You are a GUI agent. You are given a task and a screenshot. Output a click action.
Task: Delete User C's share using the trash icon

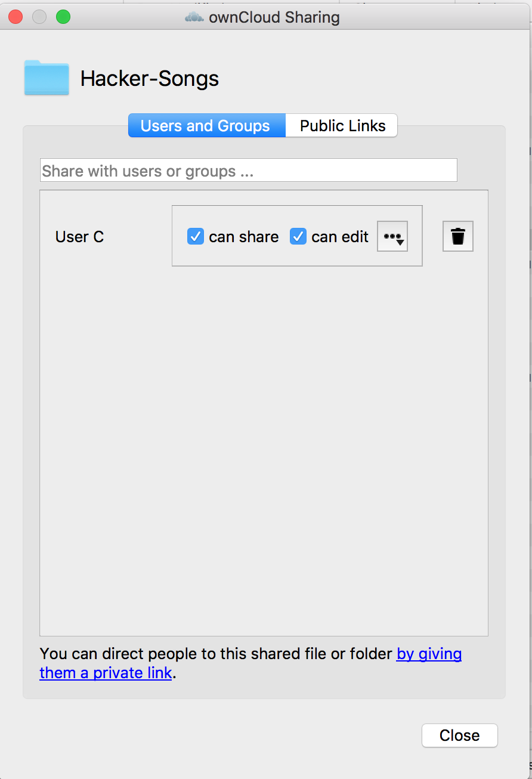point(457,236)
